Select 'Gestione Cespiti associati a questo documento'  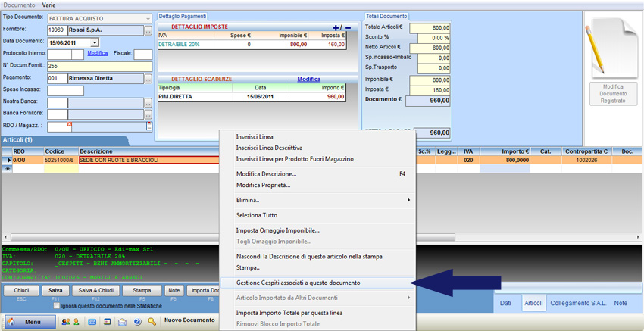coord(299,283)
